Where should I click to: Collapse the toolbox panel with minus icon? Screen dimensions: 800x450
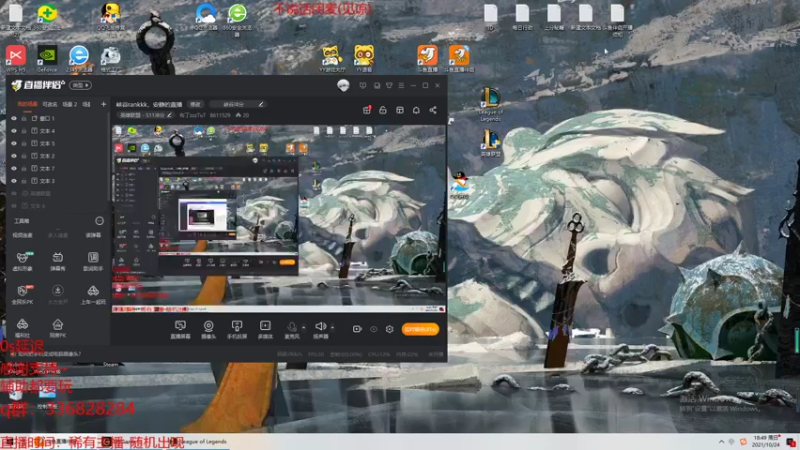[99, 221]
